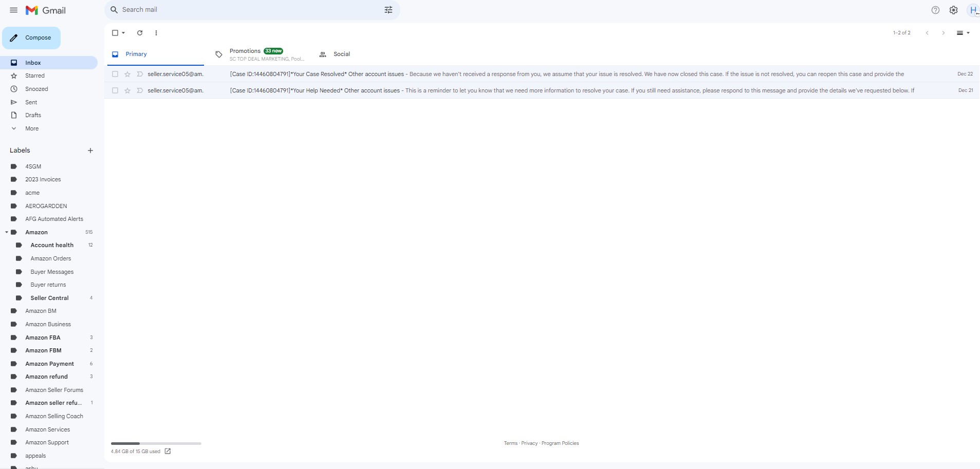Open the Program Policies link
Image resolution: width=980 pixels, height=469 pixels.
pyautogui.click(x=560, y=443)
